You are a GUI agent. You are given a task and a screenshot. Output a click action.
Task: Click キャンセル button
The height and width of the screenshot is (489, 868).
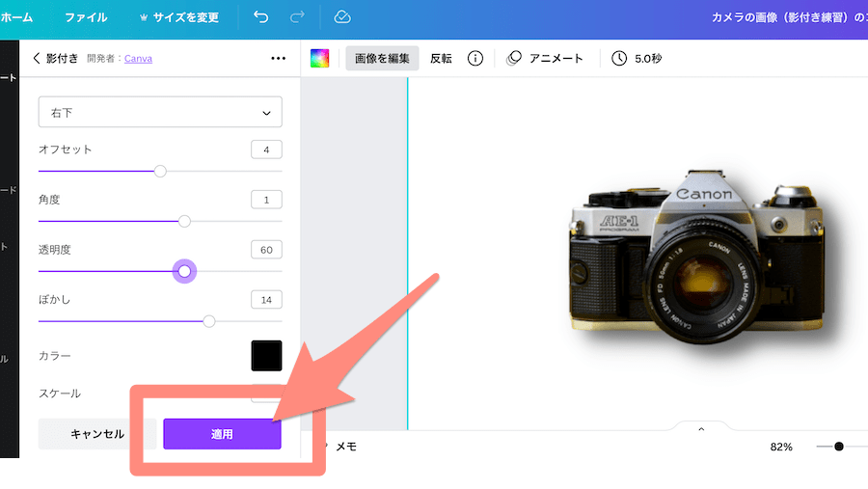pyautogui.click(x=96, y=434)
